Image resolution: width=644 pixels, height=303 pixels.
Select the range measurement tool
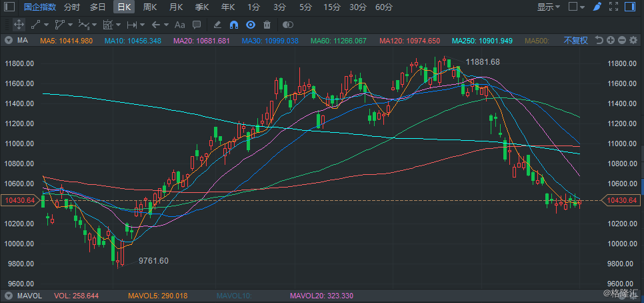(x=132, y=25)
